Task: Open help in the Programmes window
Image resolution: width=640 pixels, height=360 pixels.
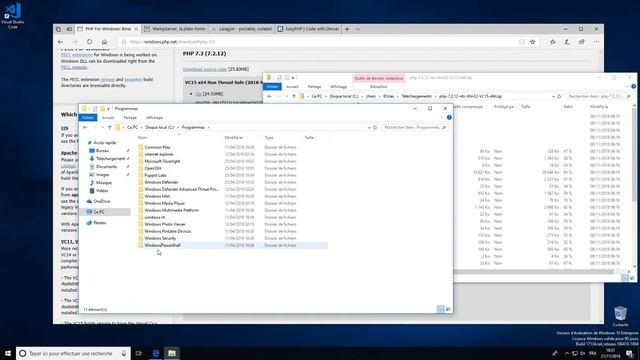Action: 449,118
